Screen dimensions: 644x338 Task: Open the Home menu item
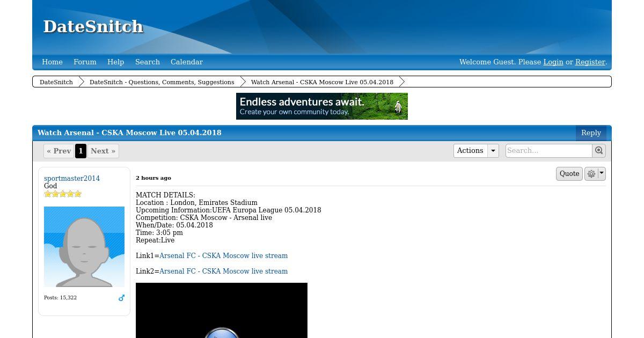52,62
